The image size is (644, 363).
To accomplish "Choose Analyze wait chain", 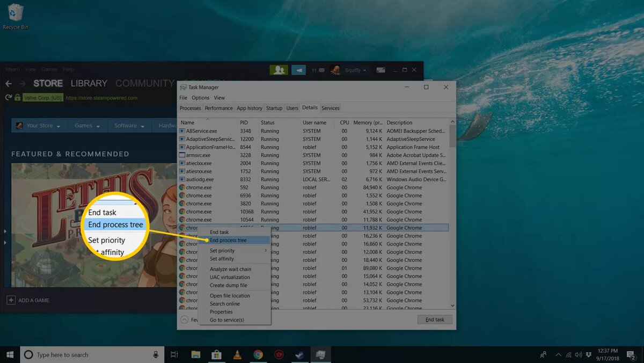I will (235, 269).
